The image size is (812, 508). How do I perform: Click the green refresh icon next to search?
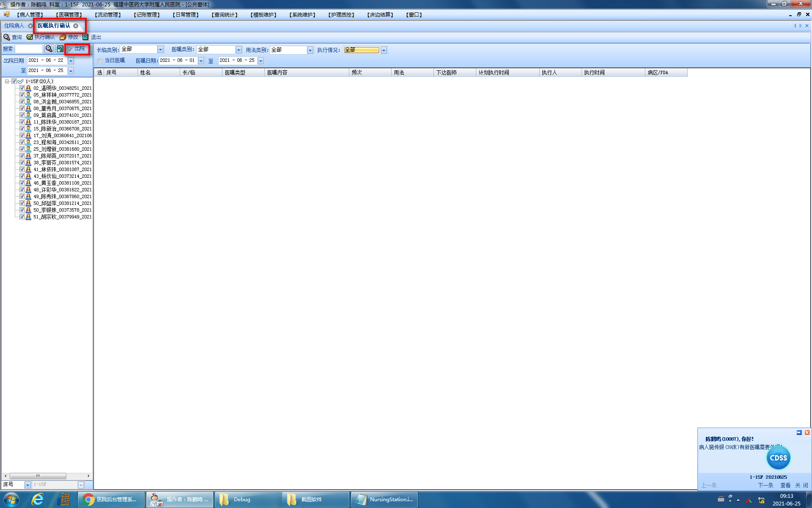[x=60, y=49]
